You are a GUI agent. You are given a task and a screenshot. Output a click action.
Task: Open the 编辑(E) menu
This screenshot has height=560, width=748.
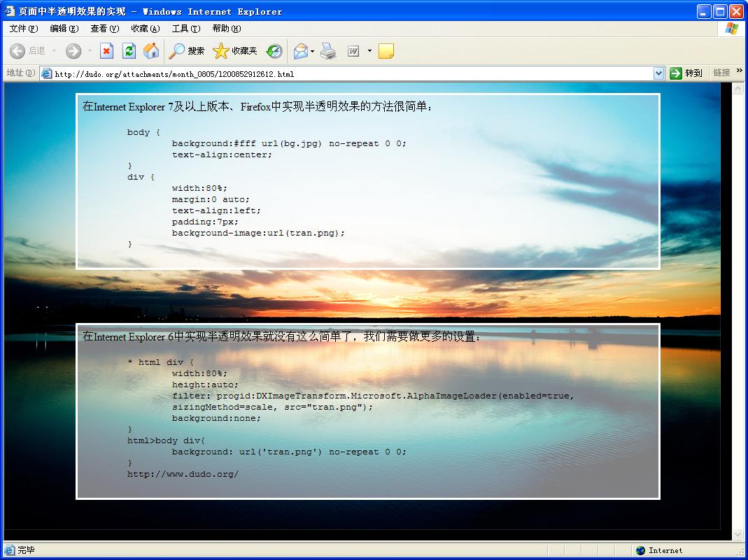(64, 29)
